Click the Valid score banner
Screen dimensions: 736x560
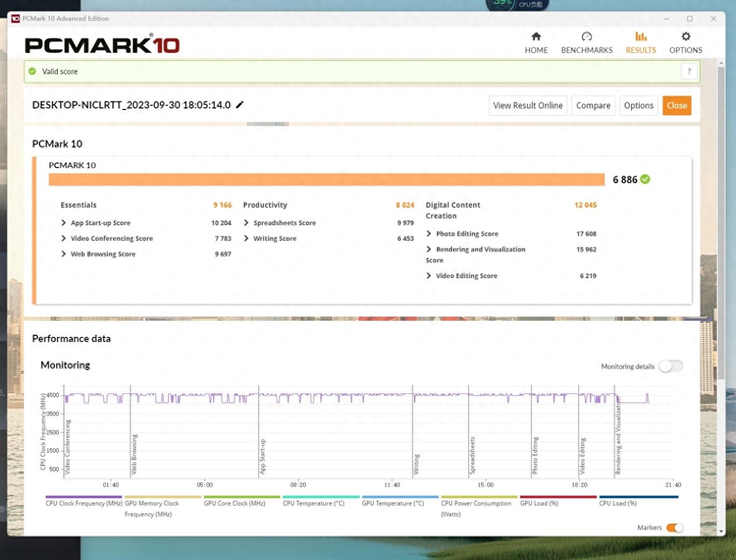pos(362,71)
